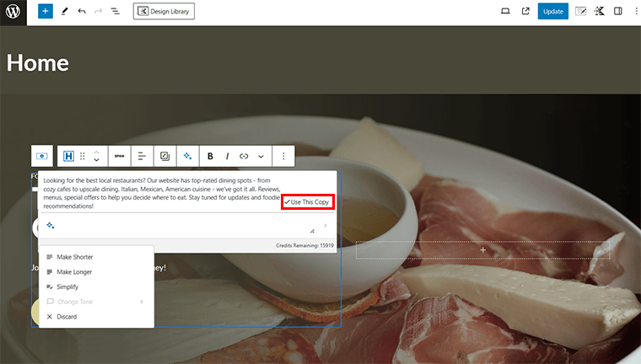Click the WordPress logo button

(x=13, y=12)
